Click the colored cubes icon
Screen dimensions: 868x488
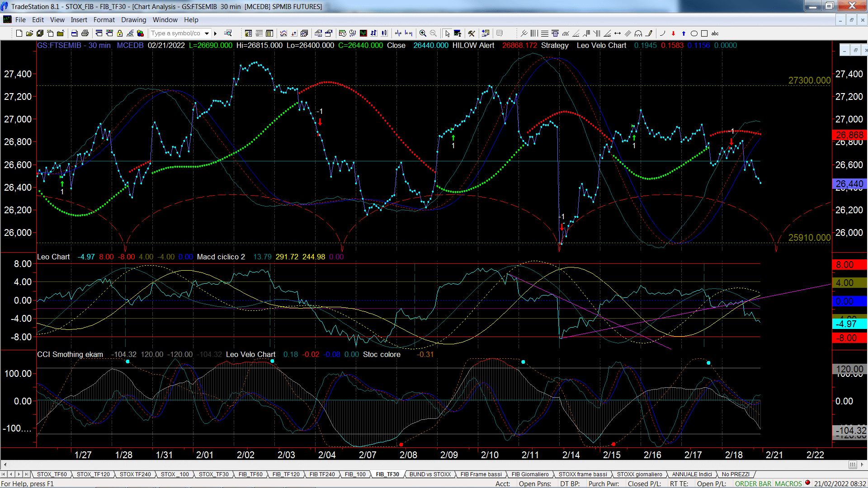point(140,33)
